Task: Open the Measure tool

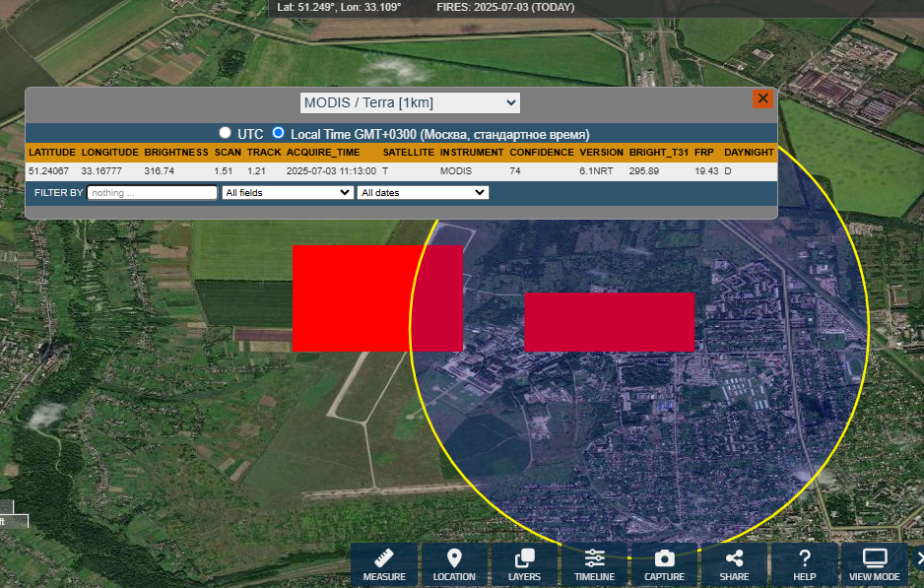Action: [x=384, y=564]
